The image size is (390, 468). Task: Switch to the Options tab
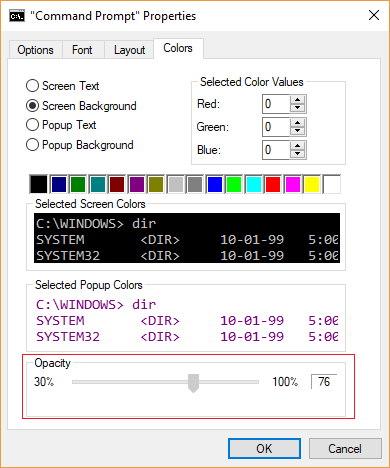(x=35, y=50)
